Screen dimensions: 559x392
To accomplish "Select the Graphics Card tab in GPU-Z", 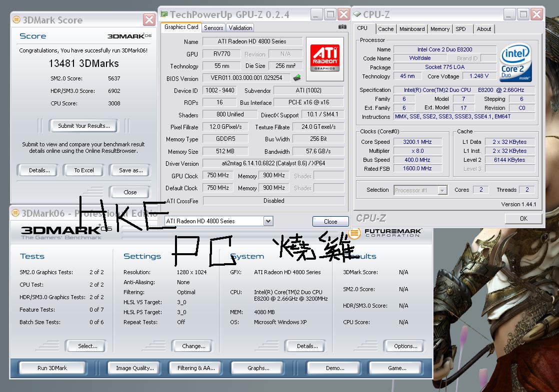I will coord(181,27).
